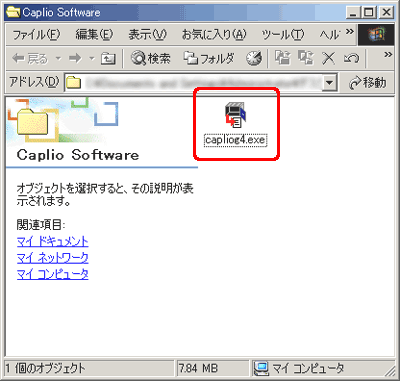This screenshot has width=400, height=381.
Task: Click the Caplio Software title bar folder icon
Action: point(13,12)
